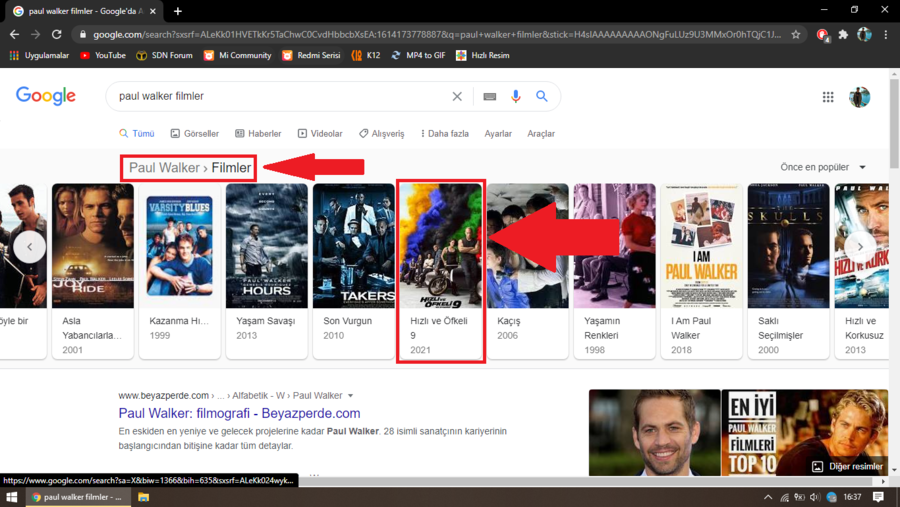
Task: Click the Paul Walker breadcrumb link
Action: point(164,168)
